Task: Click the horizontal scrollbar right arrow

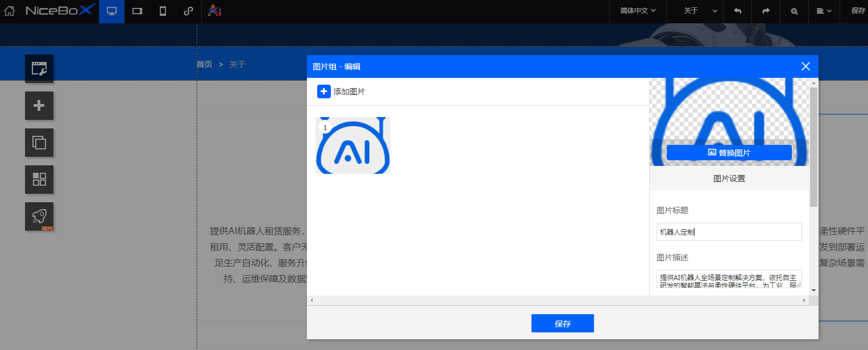Action: tap(804, 300)
